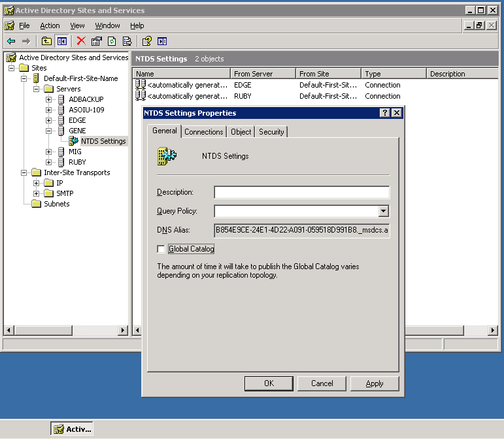Click the last toolbar icon beside Help
Image resolution: width=504 pixels, height=439 pixels.
click(162, 41)
